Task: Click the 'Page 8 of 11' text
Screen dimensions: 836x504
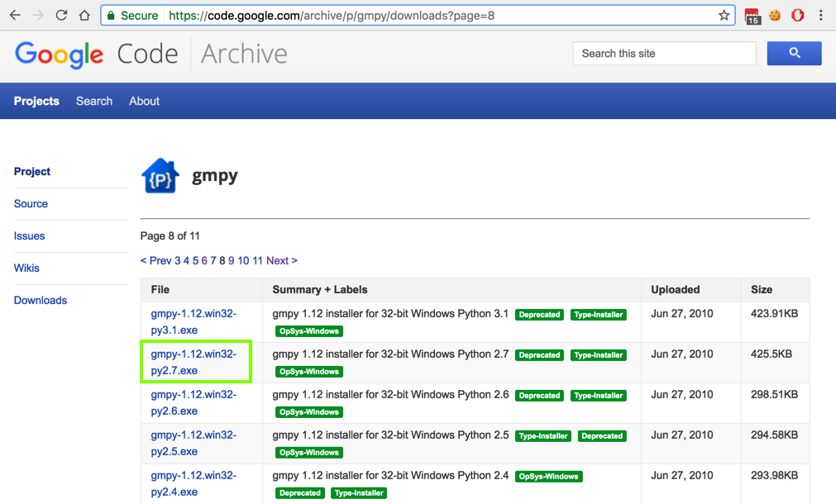Action: tap(170, 236)
